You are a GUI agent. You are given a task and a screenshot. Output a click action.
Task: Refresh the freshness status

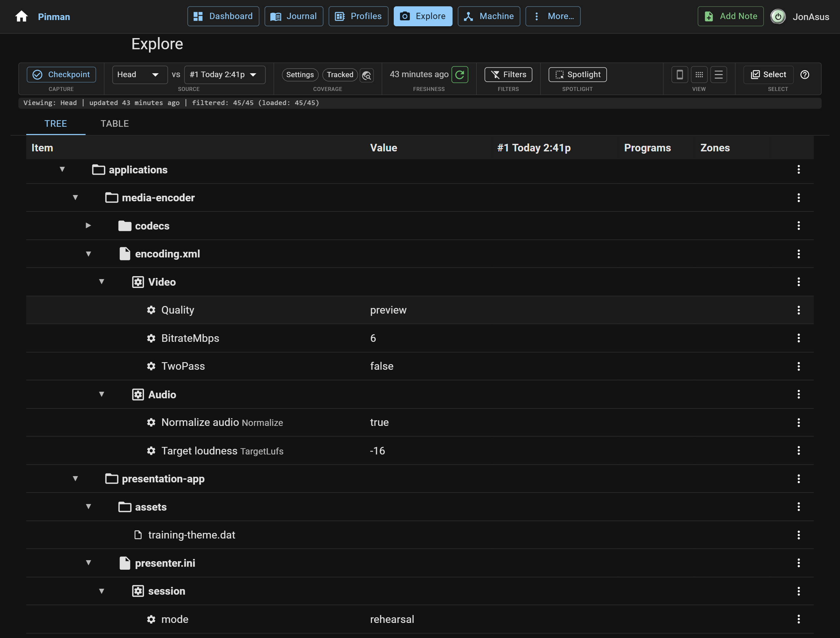(460, 75)
